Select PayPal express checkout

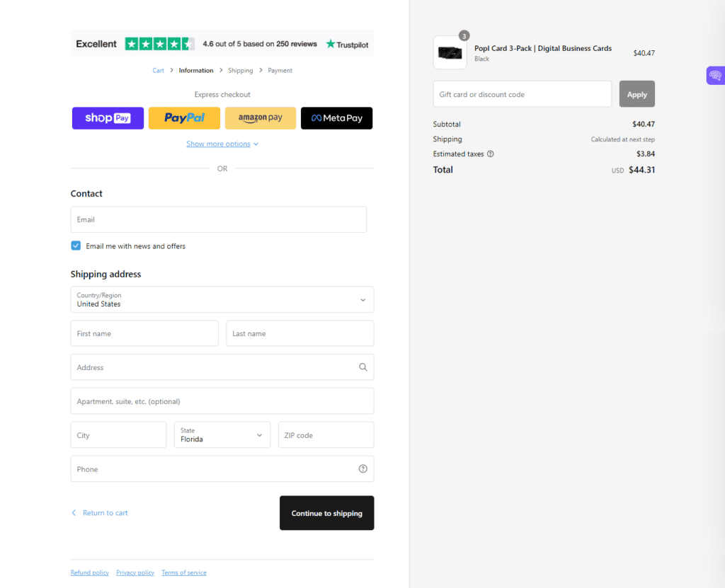tap(184, 118)
